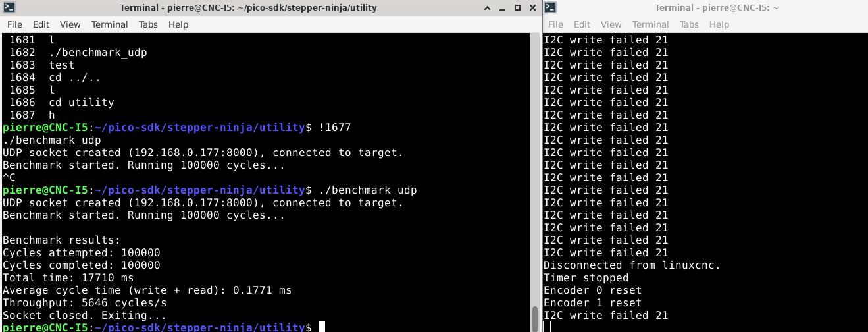Open the Terminal menu in the left terminal
Image resolution: width=868 pixels, height=332 pixels.
[x=109, y=24]
